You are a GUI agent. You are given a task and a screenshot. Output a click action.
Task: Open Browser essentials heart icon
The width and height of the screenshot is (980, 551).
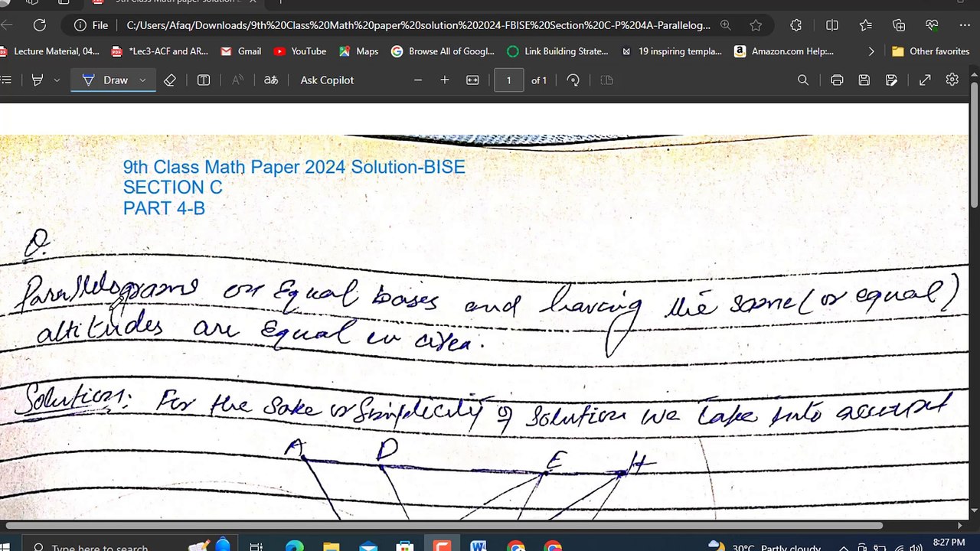pyautogui.click(x=932, y=25)
